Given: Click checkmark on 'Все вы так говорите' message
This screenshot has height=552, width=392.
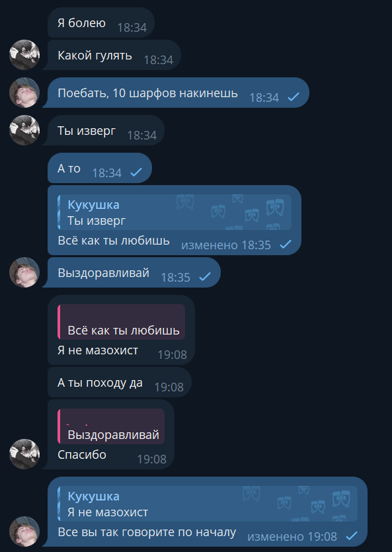Looking at the screenshot, I should 352,536.
